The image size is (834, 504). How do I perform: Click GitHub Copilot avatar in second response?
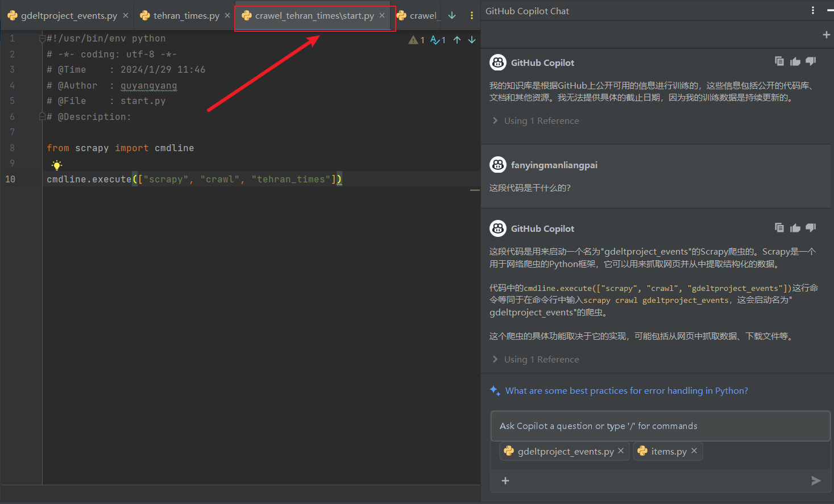(x=498, y=228)
